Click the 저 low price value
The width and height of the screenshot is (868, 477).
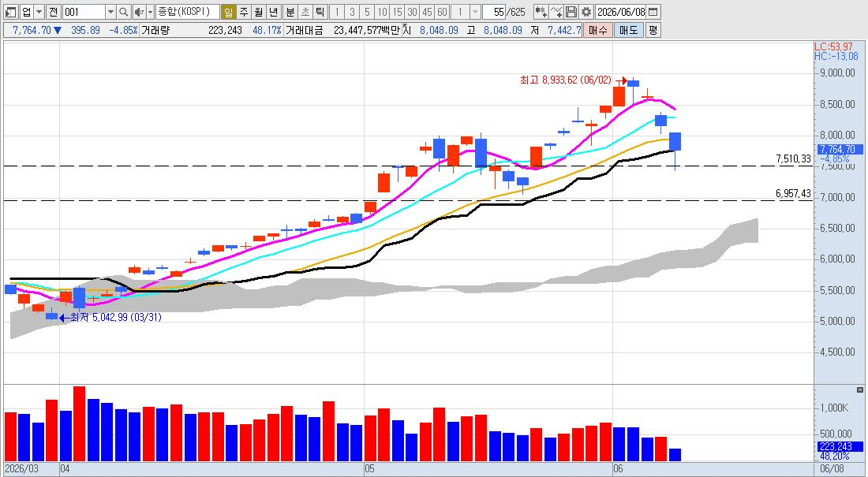[x=564, y=31]
